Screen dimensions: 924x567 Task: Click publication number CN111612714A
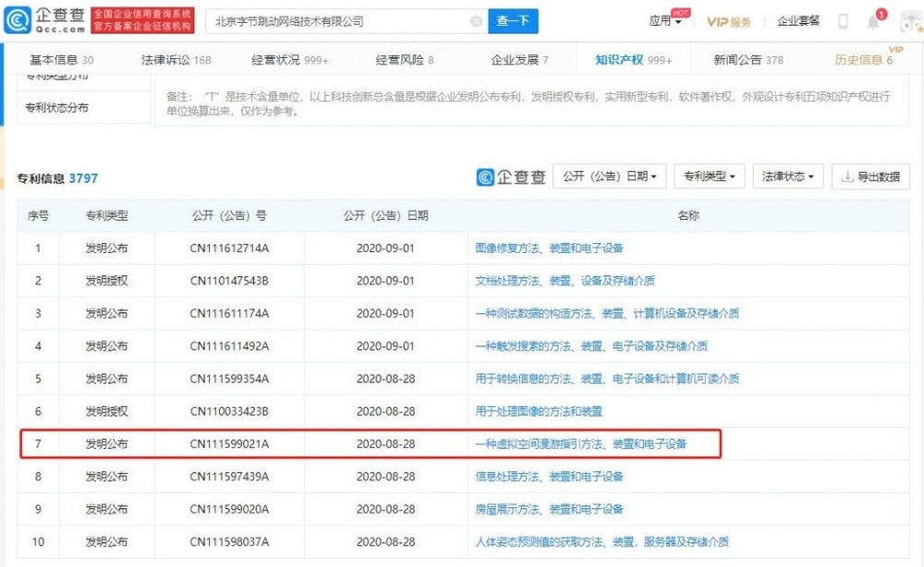[229, 247]
